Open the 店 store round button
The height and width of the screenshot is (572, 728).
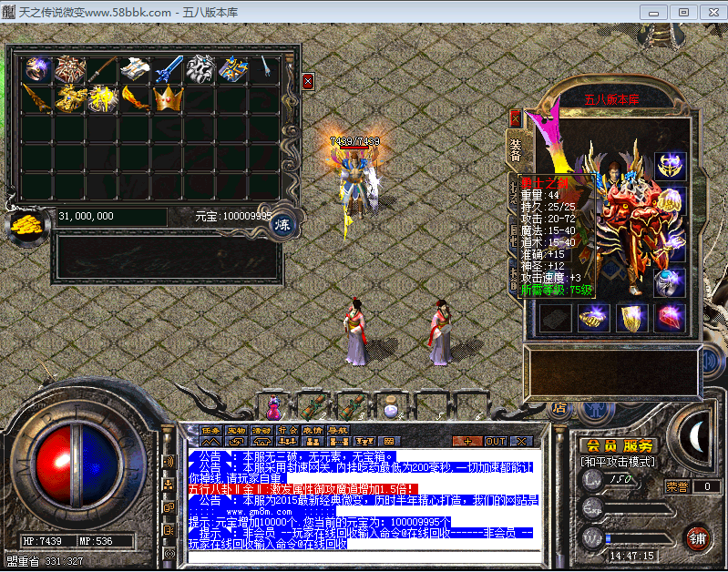click(560, 408)
